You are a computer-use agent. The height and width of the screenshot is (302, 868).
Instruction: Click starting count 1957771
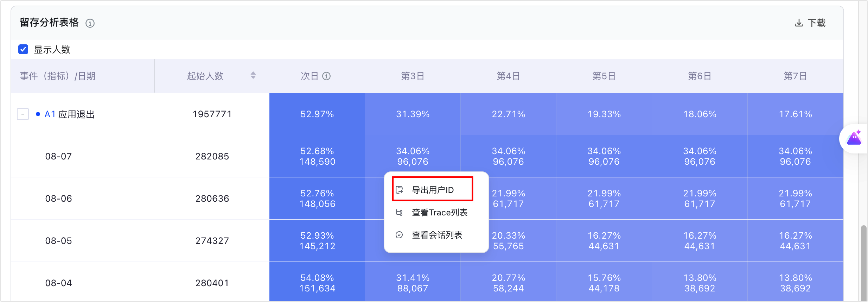click(212, 114)
